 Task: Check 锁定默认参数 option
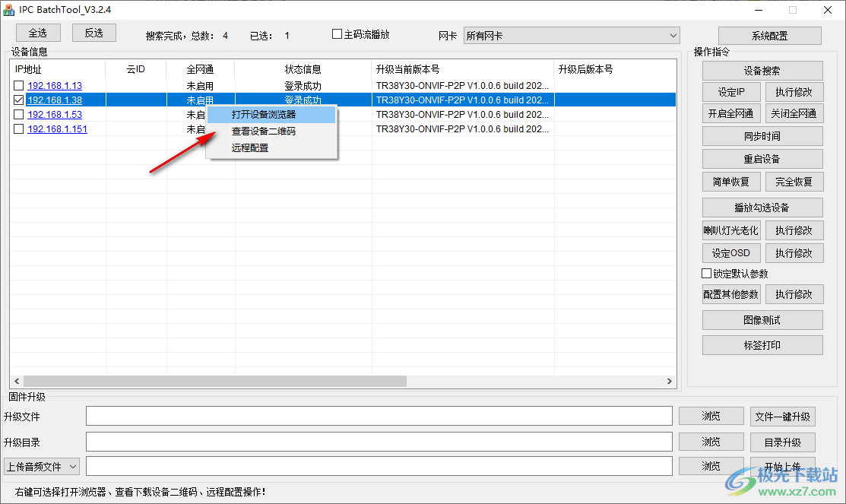(x=706, y=273)
